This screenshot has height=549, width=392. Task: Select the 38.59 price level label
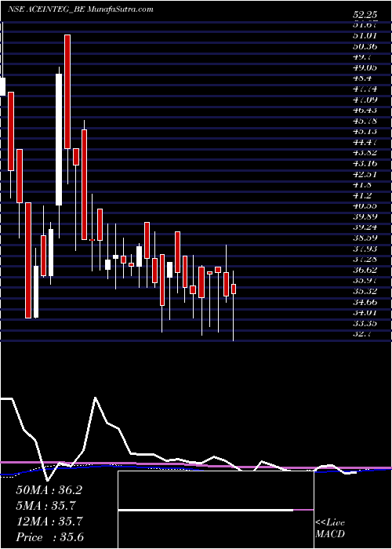point(365,238)
